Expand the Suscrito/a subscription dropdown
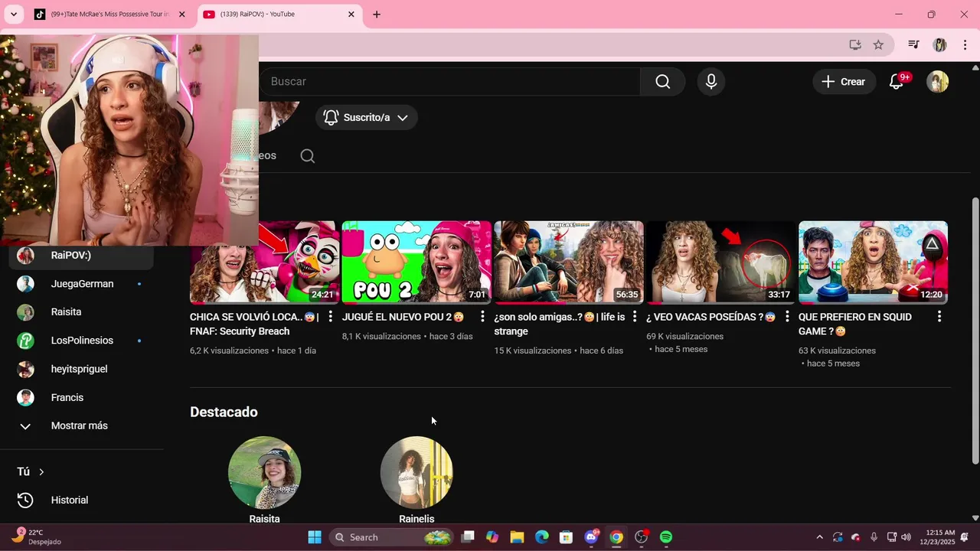The image size is (980, 551). [366, 117]
